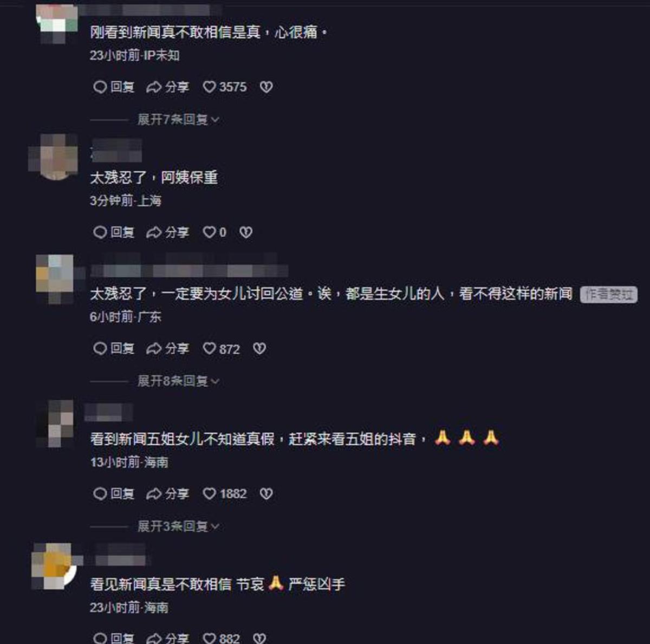
Task: Dislike the comment with 1882 likes
Action: coord(266,494)
